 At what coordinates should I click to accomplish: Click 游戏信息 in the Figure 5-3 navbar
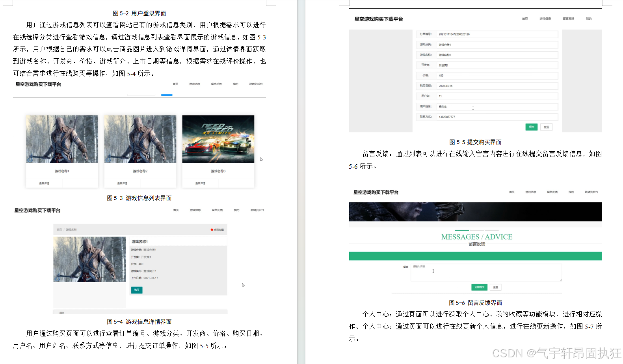coord(194,84)
